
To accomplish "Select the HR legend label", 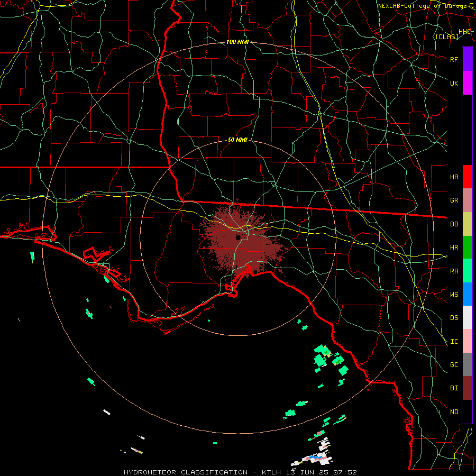I will coord(454,248).
